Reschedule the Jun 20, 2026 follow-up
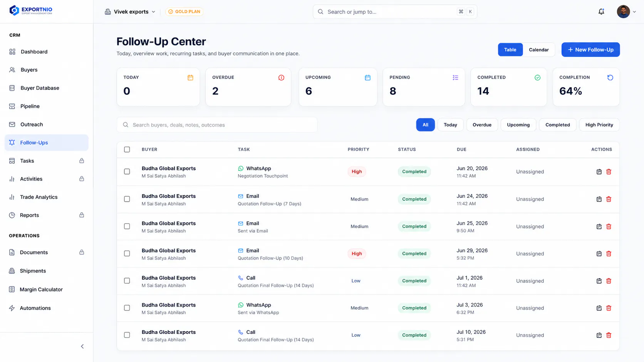Image resolution: width=644 pixels, height=362 pixels. (599, 172)
